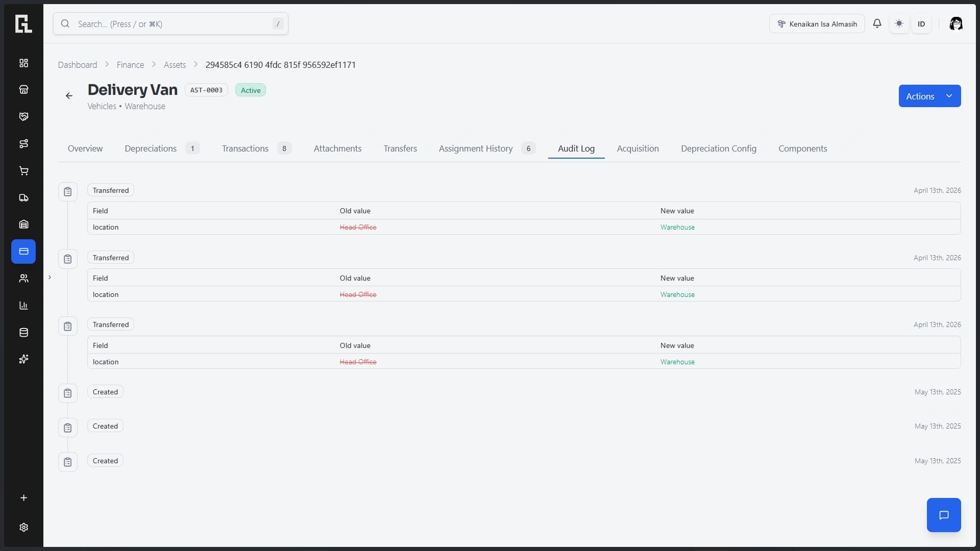Switch to the Transfers tab
This screenshot has height=551, width=980.
click(400, 148)
